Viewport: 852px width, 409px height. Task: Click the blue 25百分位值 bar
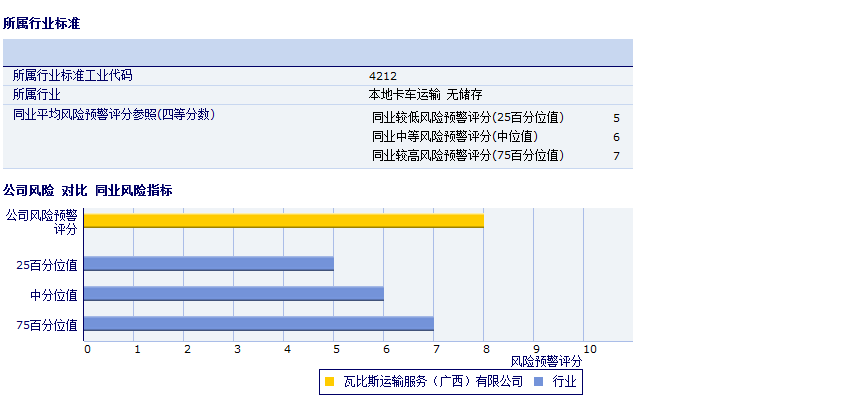click(208, 264)
